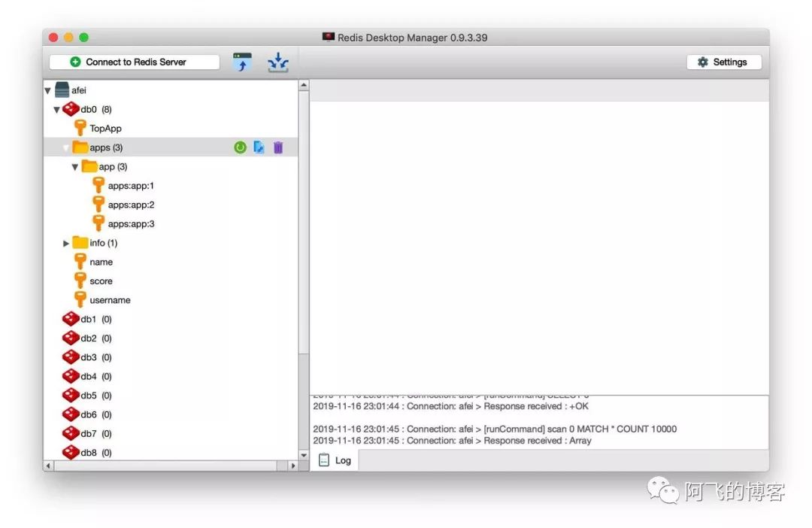This screenshot has height=528, width=812.
Task: Click the app (3) folder icon
Action: [x=89, y=166]
